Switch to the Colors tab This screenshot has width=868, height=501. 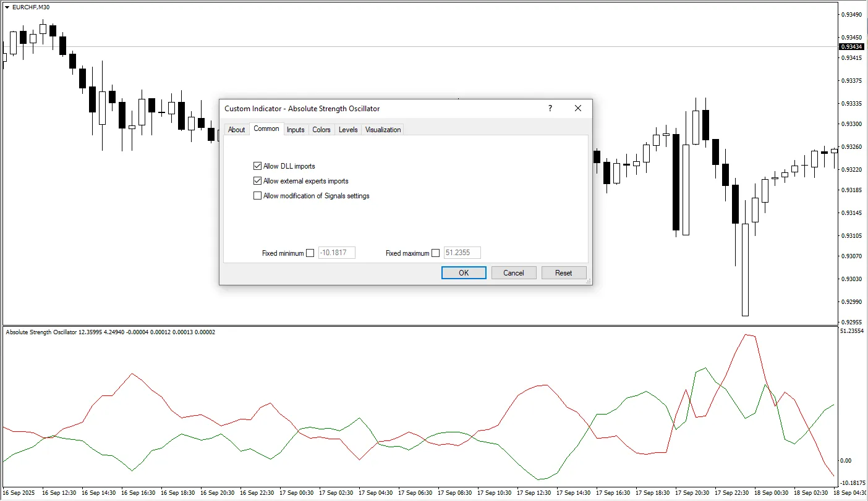click(321, 129)
